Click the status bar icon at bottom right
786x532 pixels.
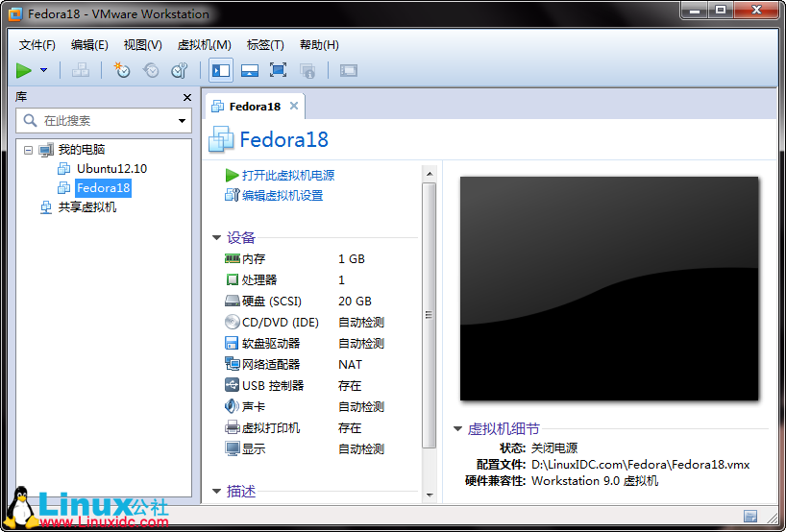750,516
